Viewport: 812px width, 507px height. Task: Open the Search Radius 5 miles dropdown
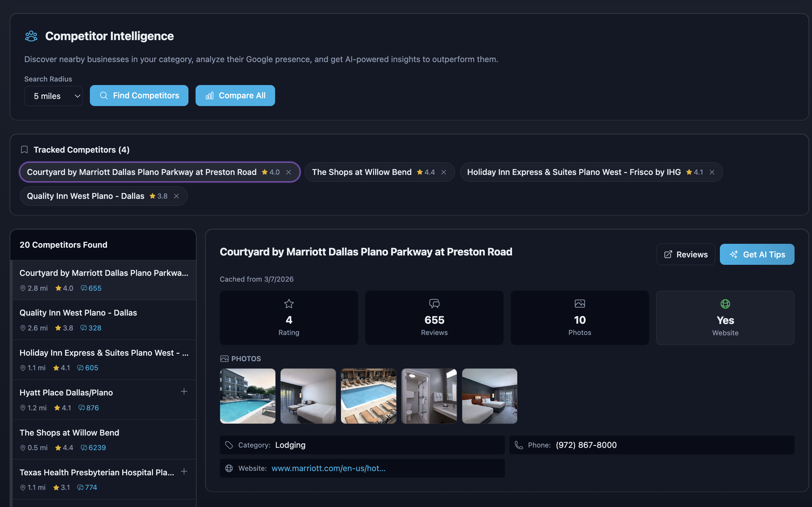coord(53,96)
